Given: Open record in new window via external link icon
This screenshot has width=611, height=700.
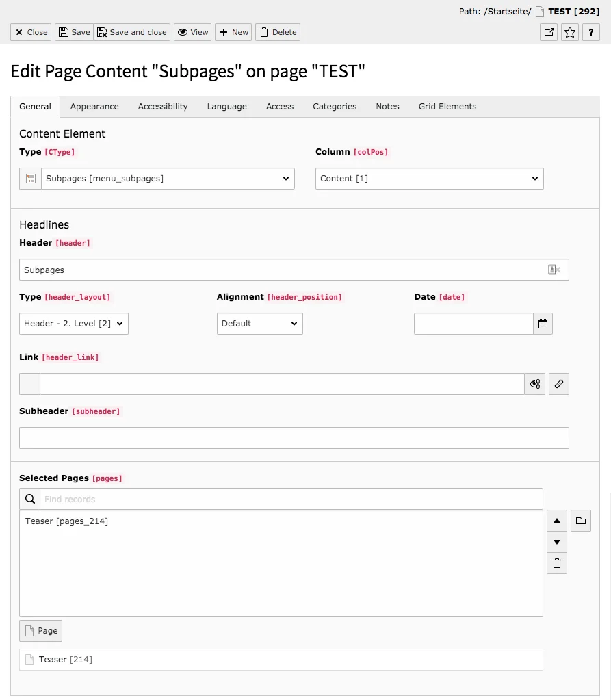Looking at the screenshot, I should (x=548, y=32).
